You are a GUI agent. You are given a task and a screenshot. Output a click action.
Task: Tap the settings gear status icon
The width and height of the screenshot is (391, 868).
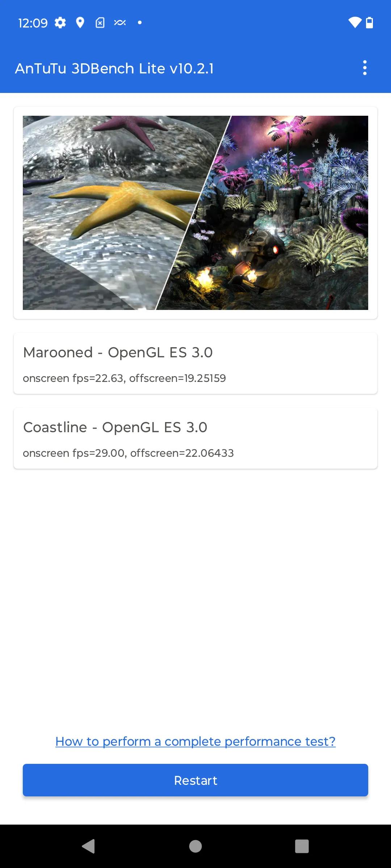click(x=60, y=23)
